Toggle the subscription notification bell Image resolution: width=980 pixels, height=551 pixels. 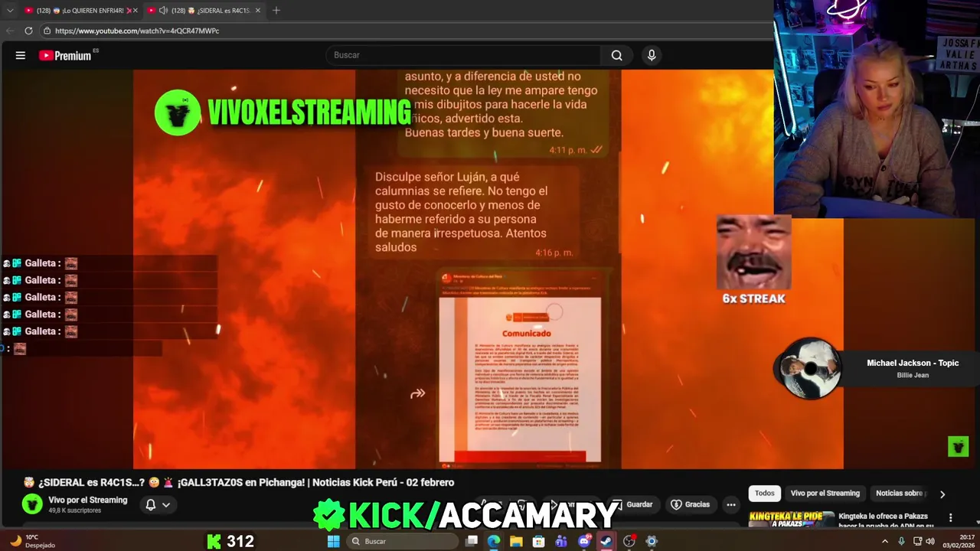151,504
